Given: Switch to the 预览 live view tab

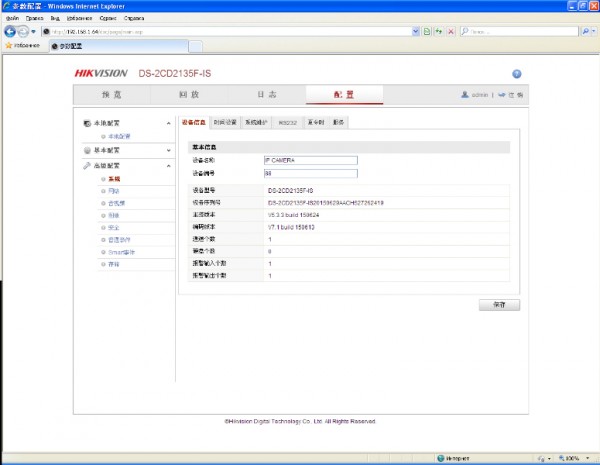Looking at the screenshot, I should click(112, 95).
